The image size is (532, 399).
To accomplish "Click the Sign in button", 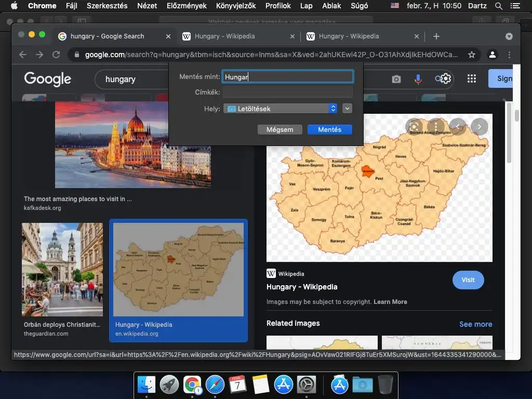I will tap(500, 78).
